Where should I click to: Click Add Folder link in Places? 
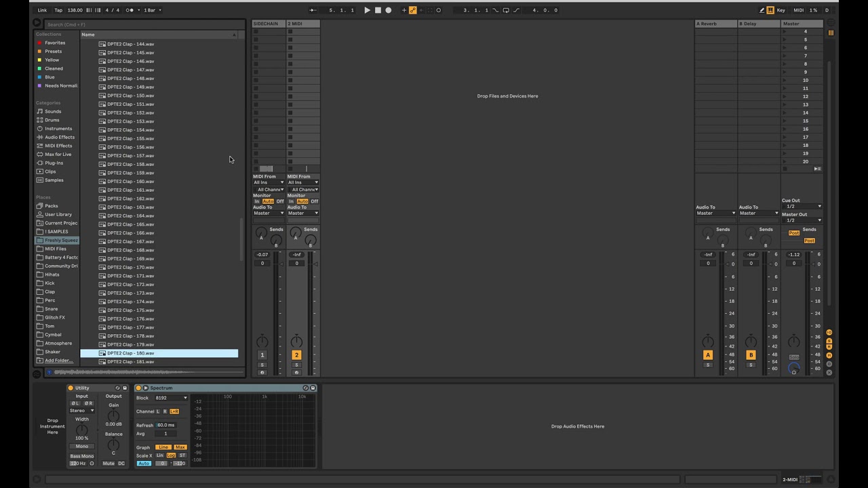(58, 361)
